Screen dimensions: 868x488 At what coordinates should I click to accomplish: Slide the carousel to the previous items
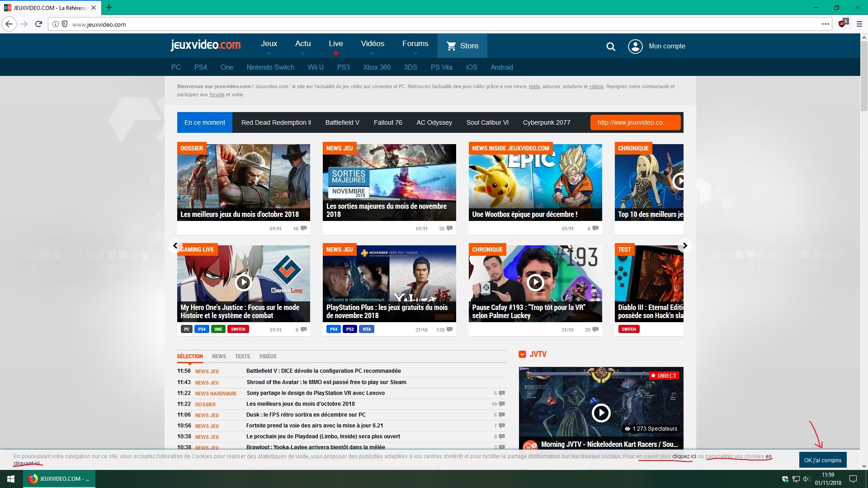(175, 245)
